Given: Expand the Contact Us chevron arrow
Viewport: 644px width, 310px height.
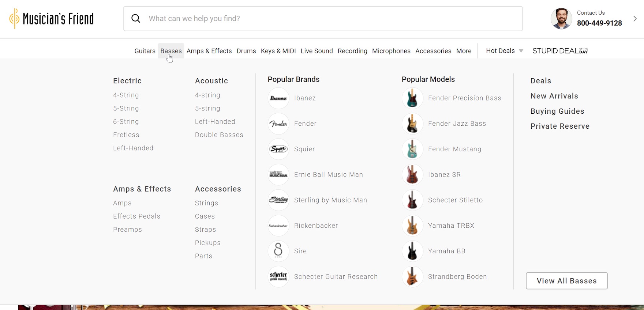Looking at the screenshot, I should point(635,19).
